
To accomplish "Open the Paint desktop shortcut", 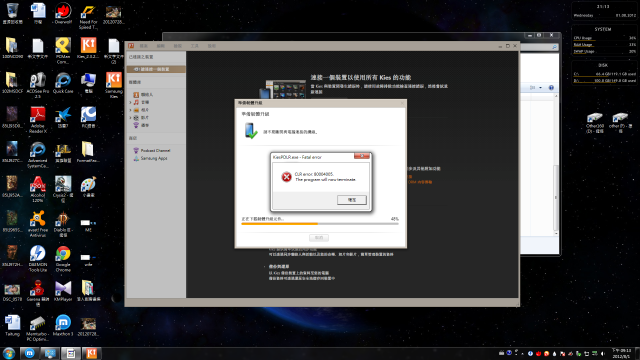I will [88, 187].
